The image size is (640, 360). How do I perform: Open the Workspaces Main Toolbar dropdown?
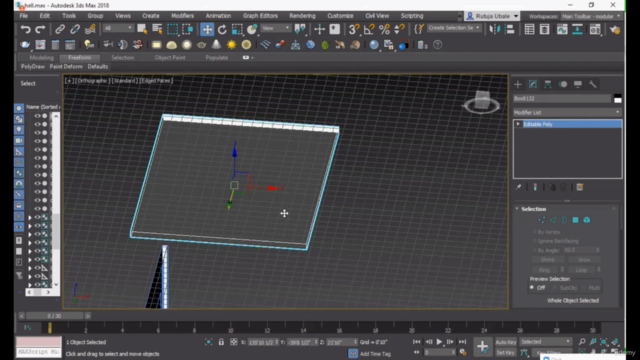(591, 16)
